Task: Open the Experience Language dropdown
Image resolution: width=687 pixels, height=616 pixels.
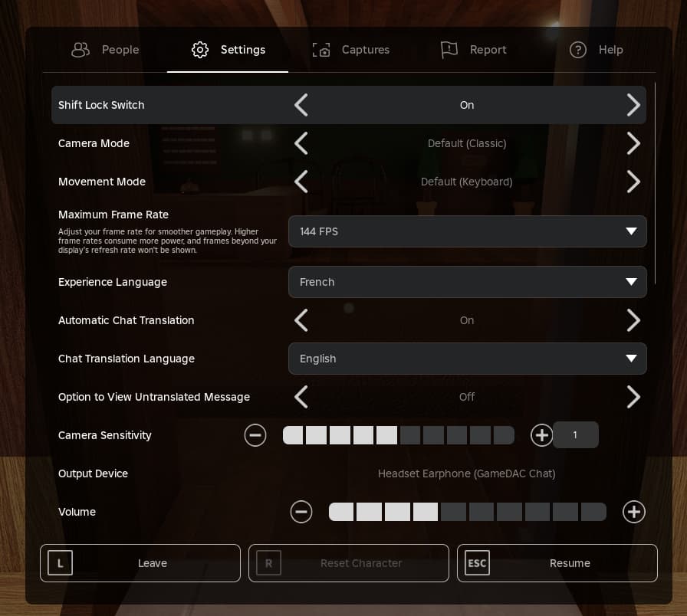Action: click(x=468, y=282)
